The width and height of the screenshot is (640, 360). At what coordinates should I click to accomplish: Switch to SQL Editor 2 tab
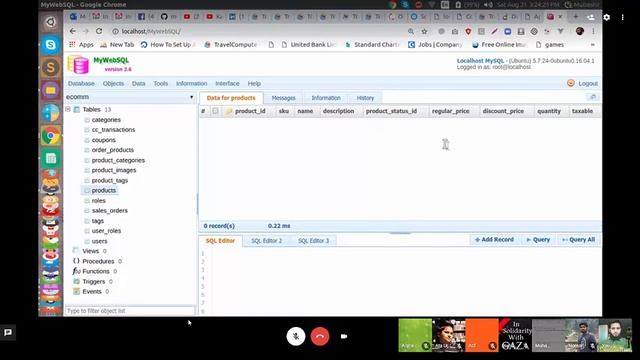coord(266,241)
